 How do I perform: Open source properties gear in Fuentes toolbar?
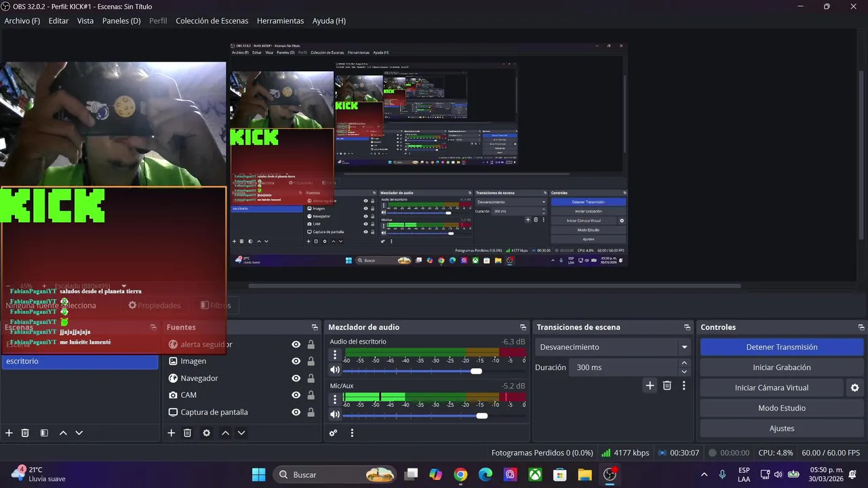coord(207,433)
